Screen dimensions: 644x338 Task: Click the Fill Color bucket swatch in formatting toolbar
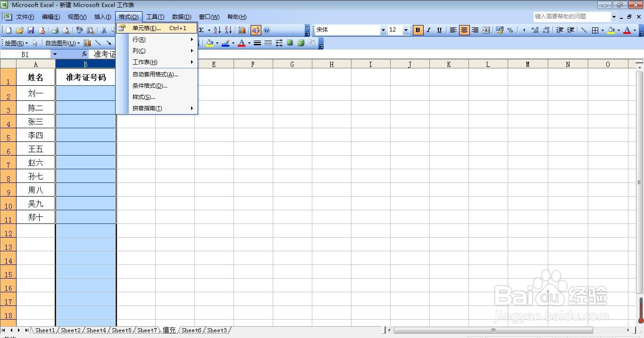(x=611, y=30)
